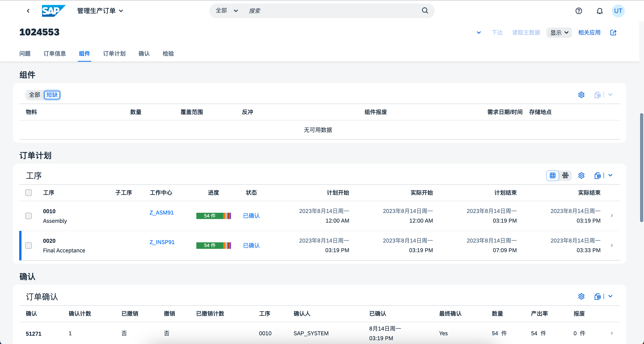Open the 订单信息 tab
This screenshot has height=344, width=644.
[55, 54]
